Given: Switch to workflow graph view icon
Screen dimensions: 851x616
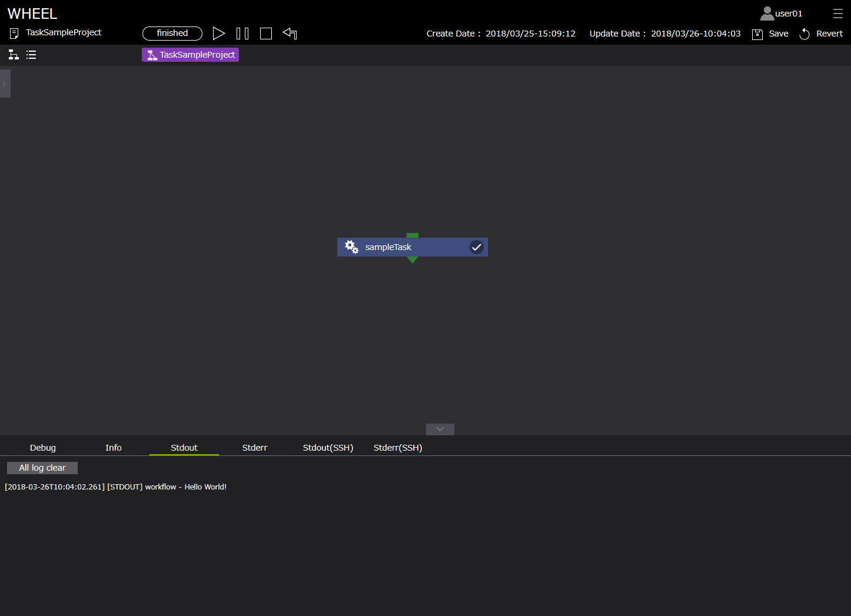Looking at the screenshot, I should [14, 55].
